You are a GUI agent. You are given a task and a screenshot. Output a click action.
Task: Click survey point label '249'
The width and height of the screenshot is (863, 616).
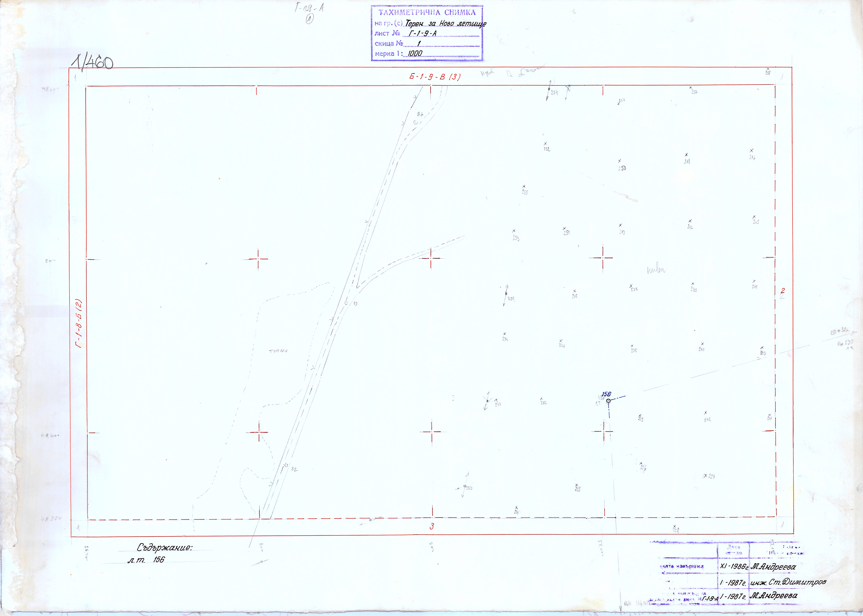pyautogui.click(x=622, y=232)
